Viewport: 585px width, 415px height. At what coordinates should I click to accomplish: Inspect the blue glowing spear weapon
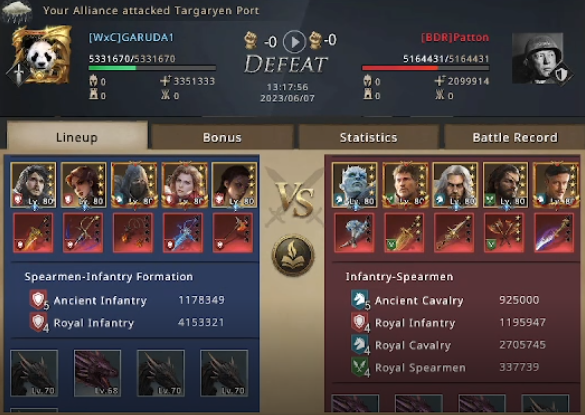[x=183, y=233]
